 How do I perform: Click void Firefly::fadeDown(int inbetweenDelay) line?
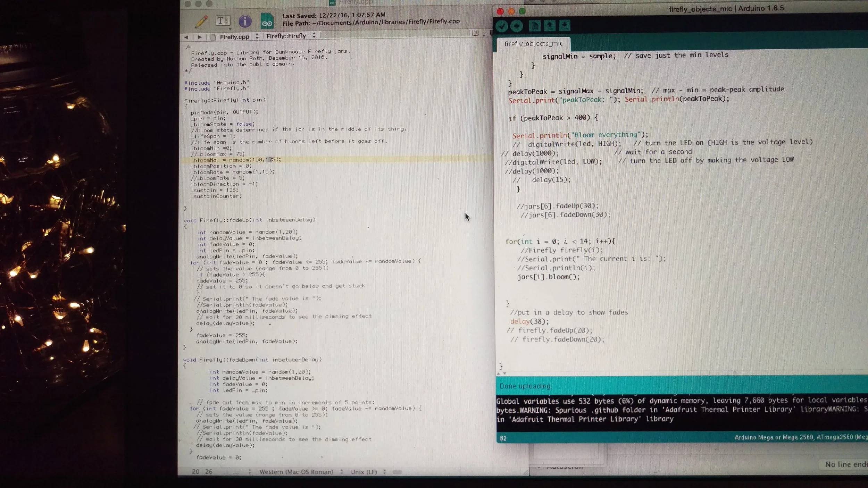click(252, 360)
